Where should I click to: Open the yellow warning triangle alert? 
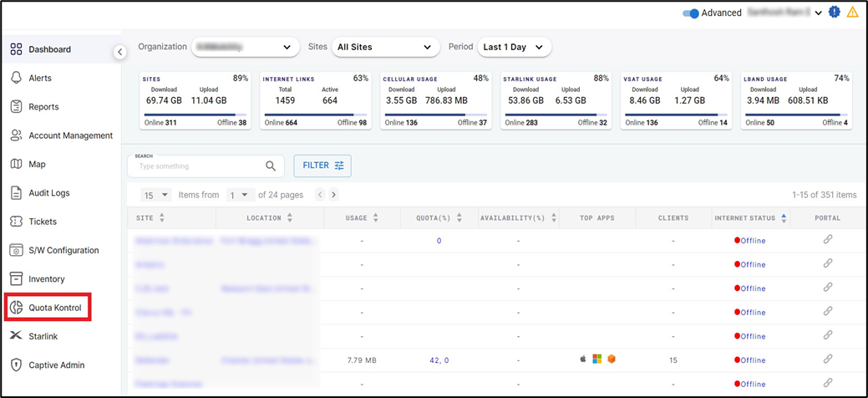pos(852,13)
